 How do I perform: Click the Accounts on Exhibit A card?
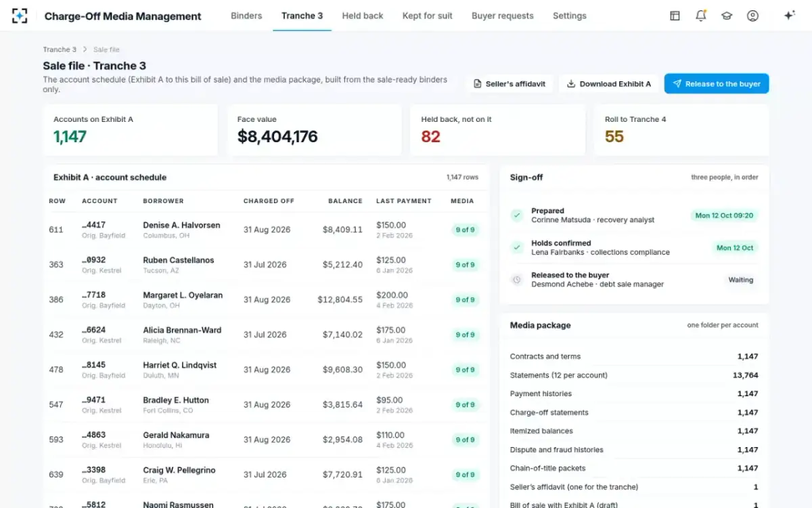pos(131,130)
